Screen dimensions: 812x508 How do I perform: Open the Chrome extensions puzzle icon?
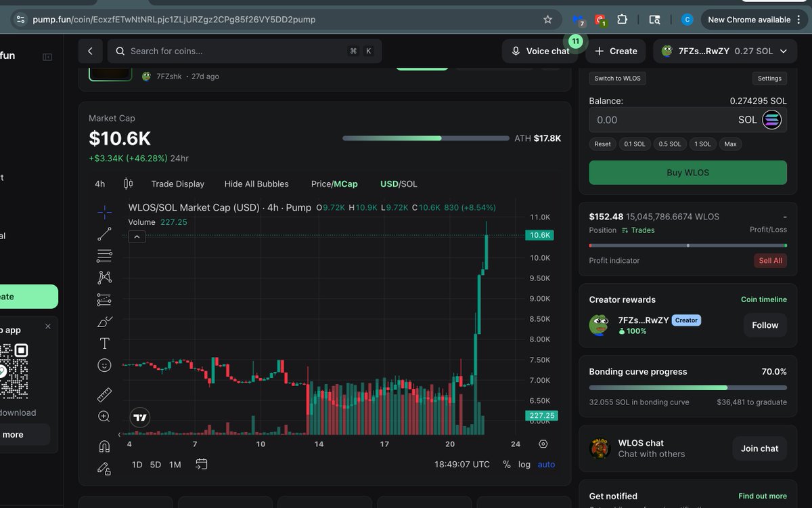point(622,20)
